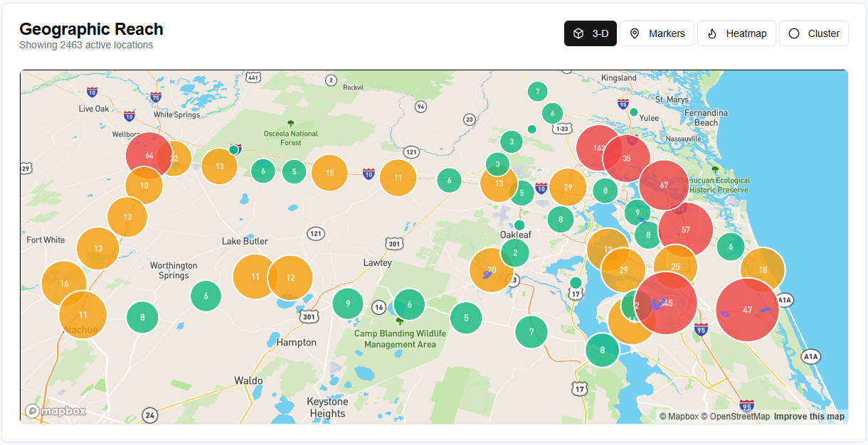Expand the orange cluster labeled 15
Image resolution: width=868 pixels, height=445 pixels.
point(329,173)
